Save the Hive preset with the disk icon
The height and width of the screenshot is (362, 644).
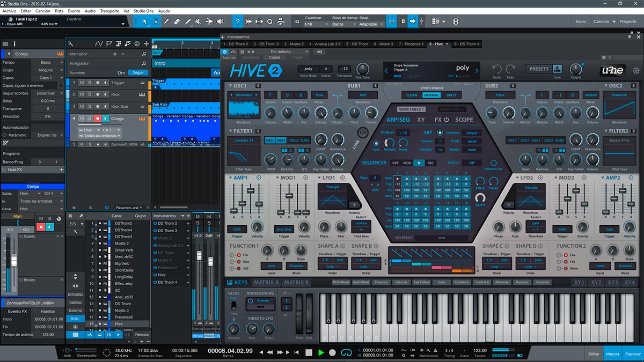557,69
